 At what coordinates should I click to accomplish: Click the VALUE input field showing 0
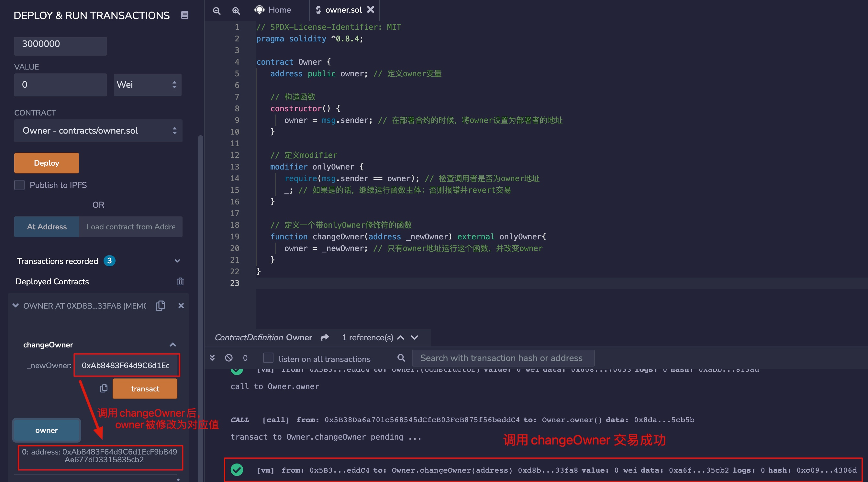(x=60, y=85)
